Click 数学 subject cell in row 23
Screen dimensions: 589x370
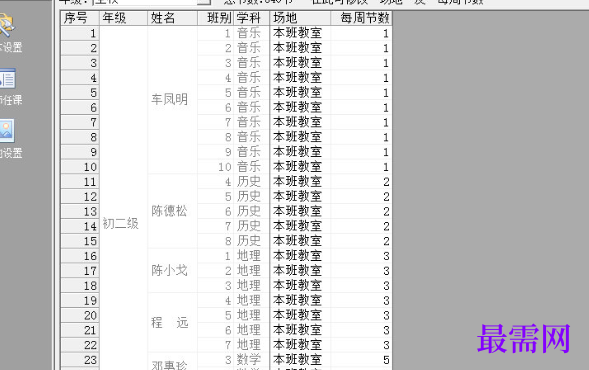point(252,360)
